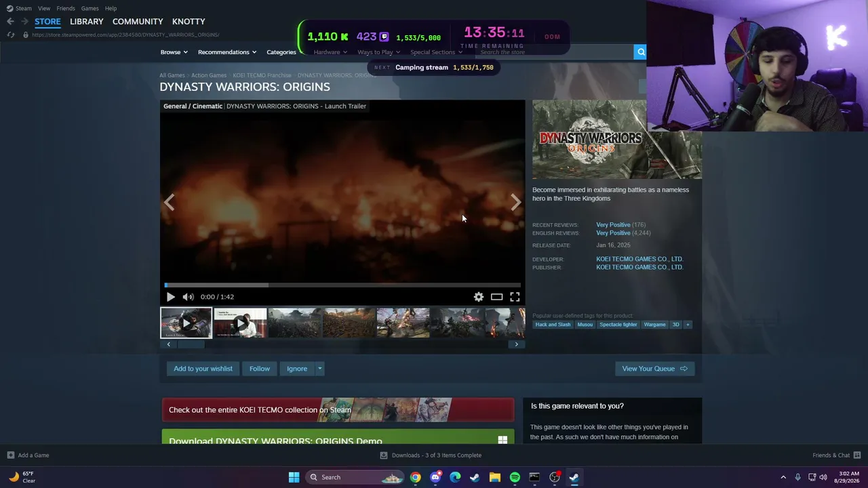Expand the Categories dropdown
The width and height of the screenshot is (868, 488).
coord(285,52)
